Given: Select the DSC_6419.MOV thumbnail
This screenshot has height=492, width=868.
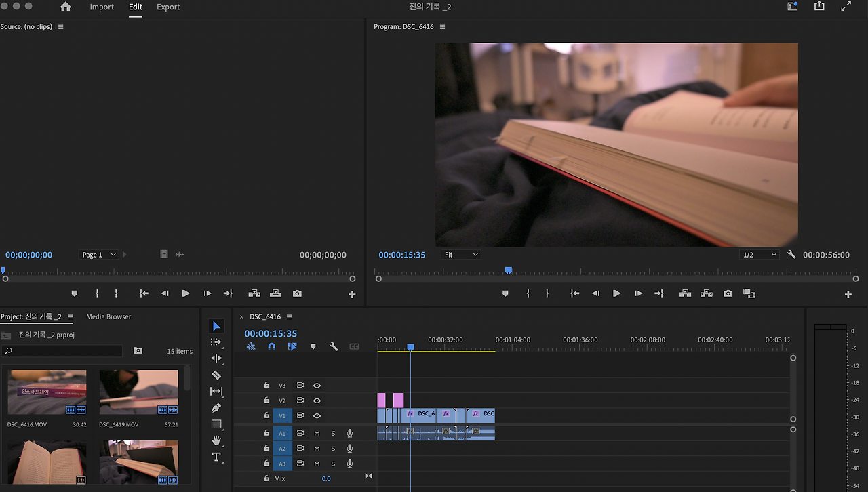Looking at the screenshot, I should point(138,392).
